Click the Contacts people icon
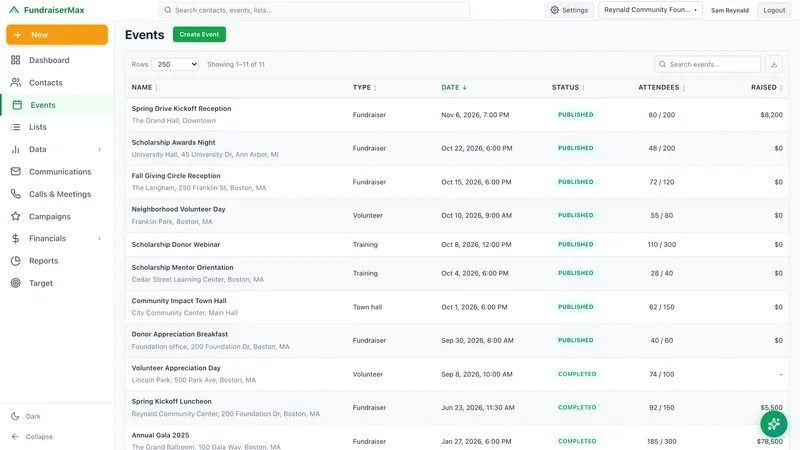Screen dimensions: 800x450 coord(16,82)
